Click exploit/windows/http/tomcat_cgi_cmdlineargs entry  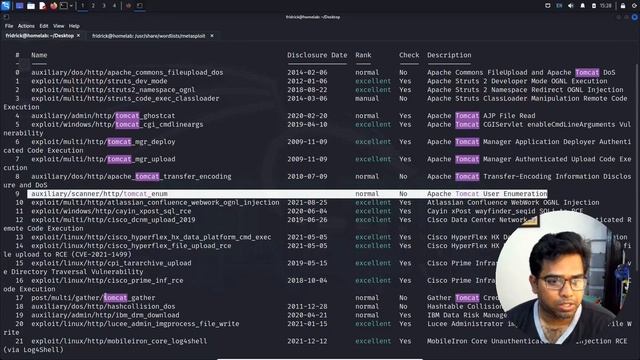[117, 124]
